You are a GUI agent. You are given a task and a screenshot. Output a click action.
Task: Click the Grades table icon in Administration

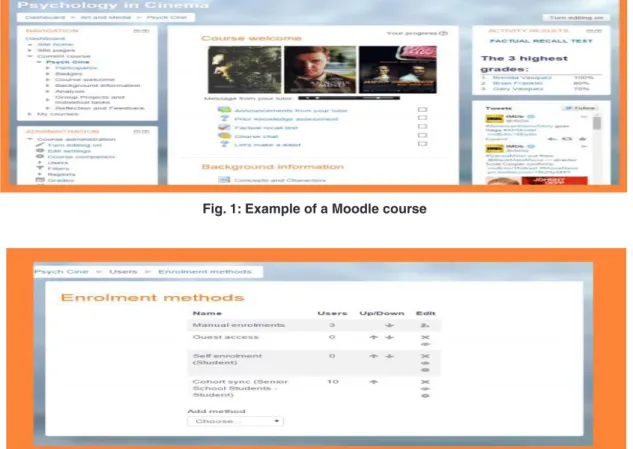[40, 180]
